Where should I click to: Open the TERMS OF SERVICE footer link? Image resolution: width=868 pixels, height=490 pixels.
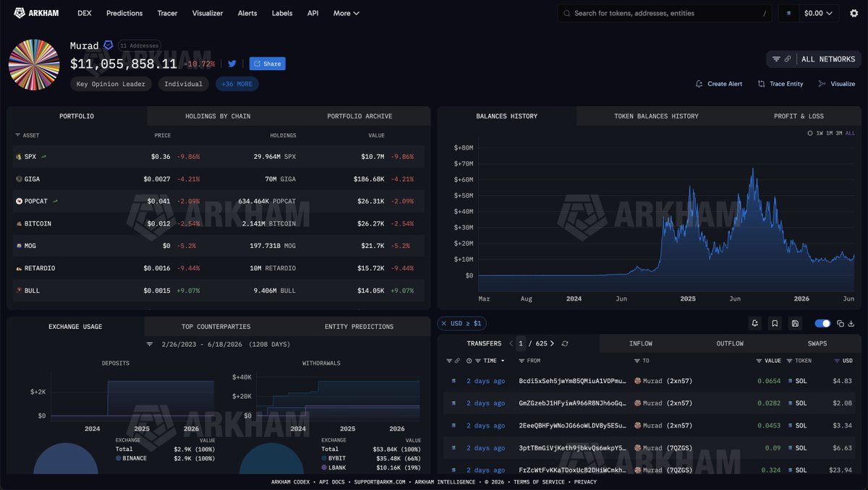point(540,482)
